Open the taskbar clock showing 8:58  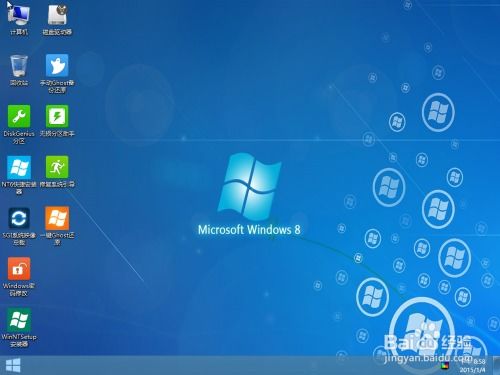[x=473, y=366]
